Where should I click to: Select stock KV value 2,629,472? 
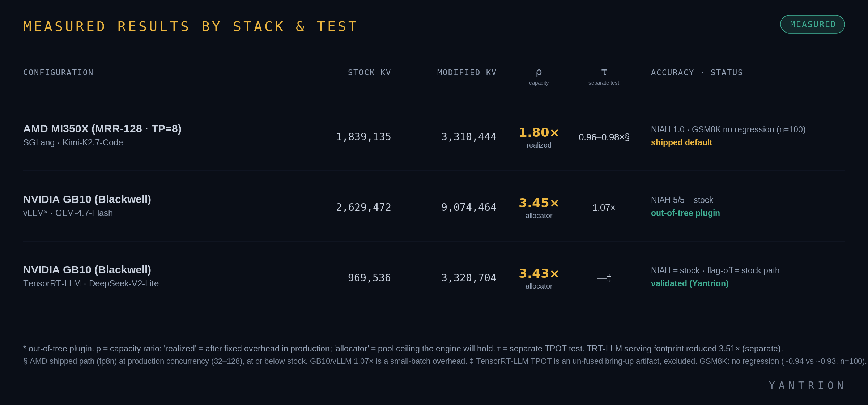pos(363,207)
